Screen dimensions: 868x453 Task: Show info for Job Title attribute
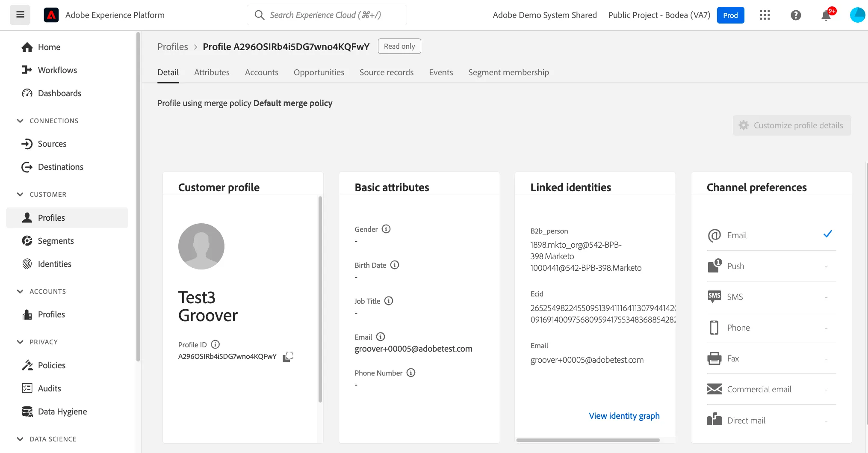389,301
